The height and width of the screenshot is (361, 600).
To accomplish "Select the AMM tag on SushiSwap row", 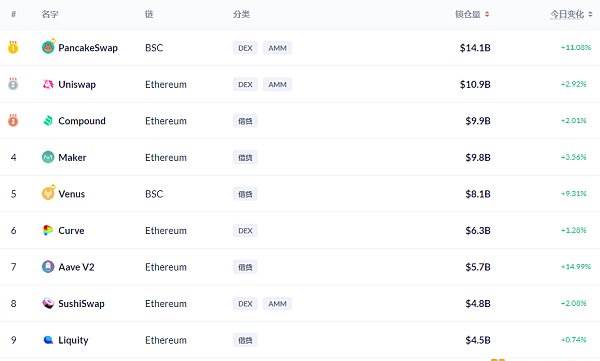I will [277, 304].
